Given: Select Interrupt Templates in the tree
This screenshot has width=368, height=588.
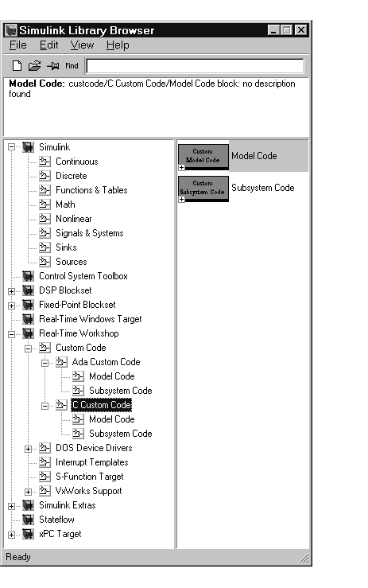Looking at the screenshot, I should click(92, 462).
